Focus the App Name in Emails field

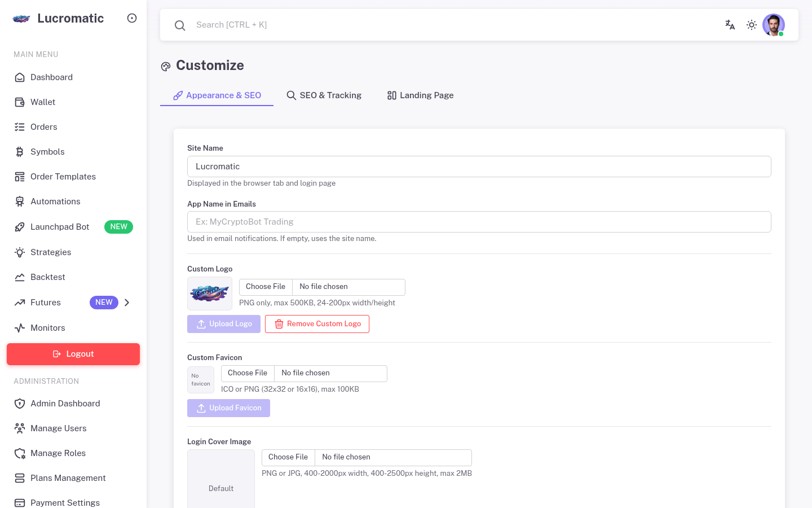(x=479, y=222)
